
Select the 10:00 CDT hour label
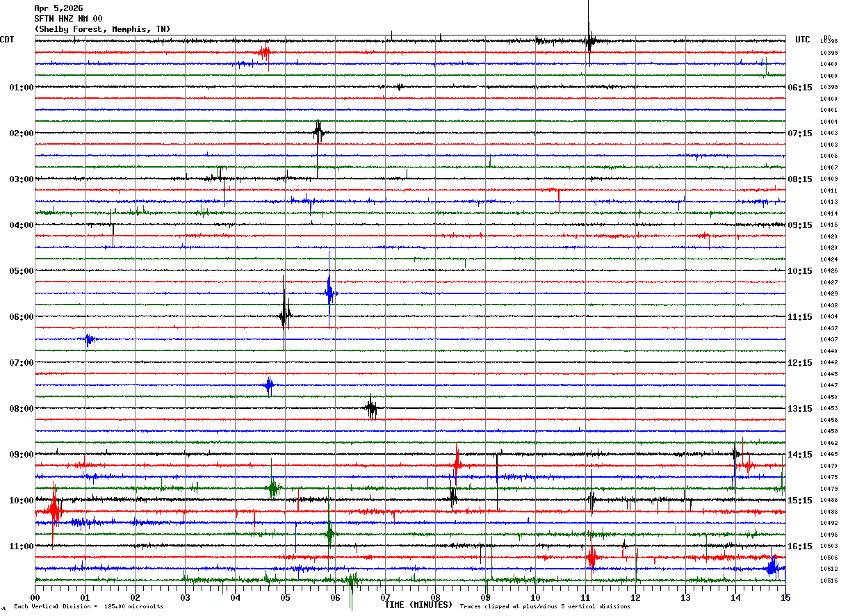tap(22, 501)
